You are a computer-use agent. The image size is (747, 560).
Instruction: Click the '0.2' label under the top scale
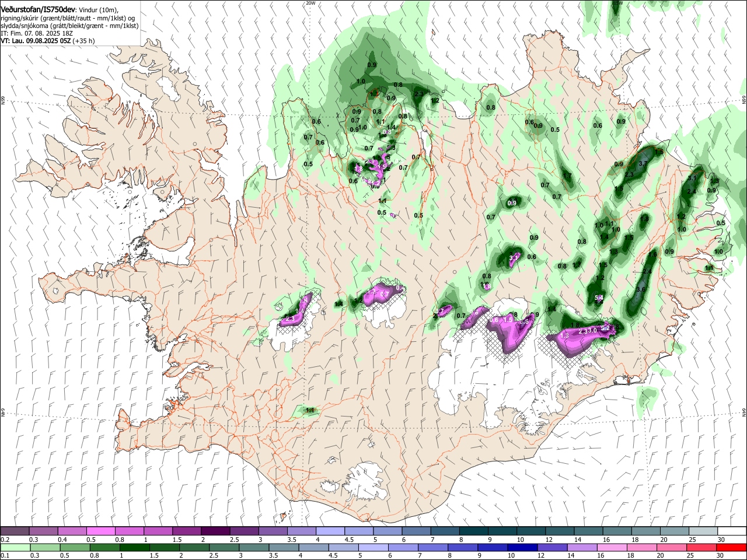click(5, 540)
